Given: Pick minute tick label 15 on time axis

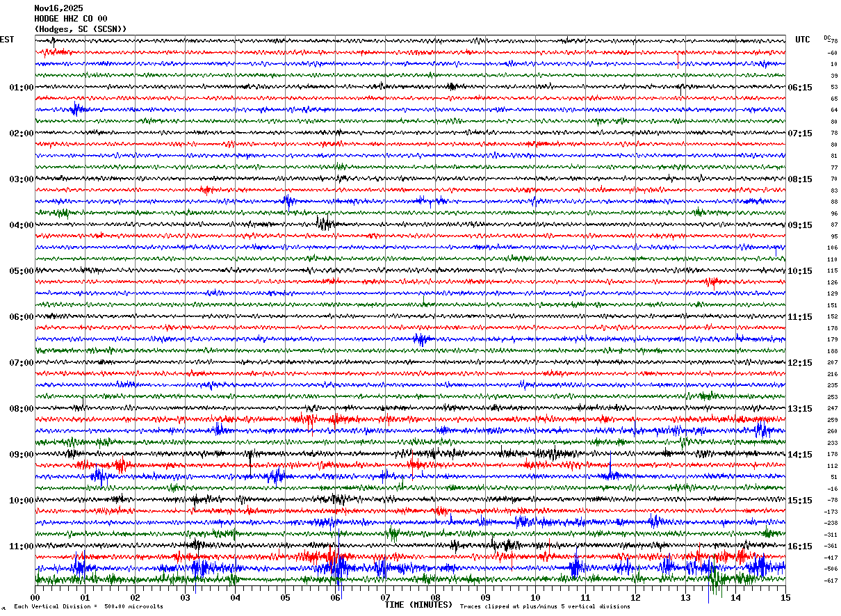Looking at the screenshot, I should pos(785,598).
